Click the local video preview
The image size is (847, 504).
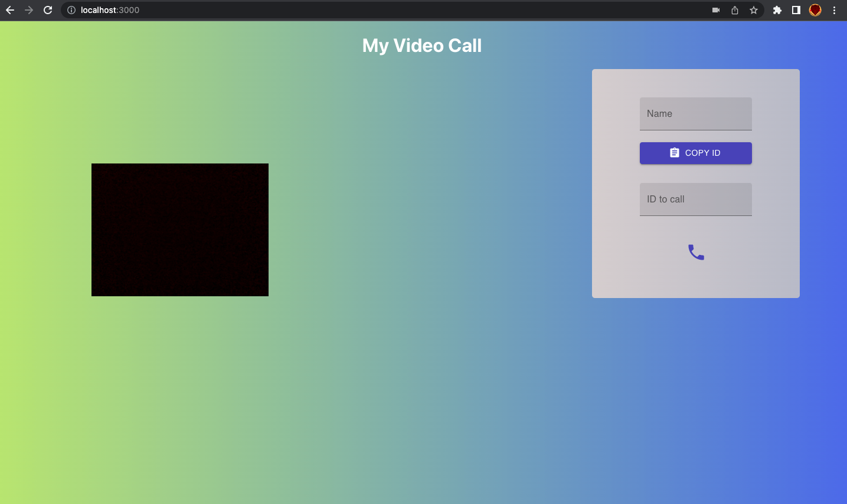click(x=180, y=230)
